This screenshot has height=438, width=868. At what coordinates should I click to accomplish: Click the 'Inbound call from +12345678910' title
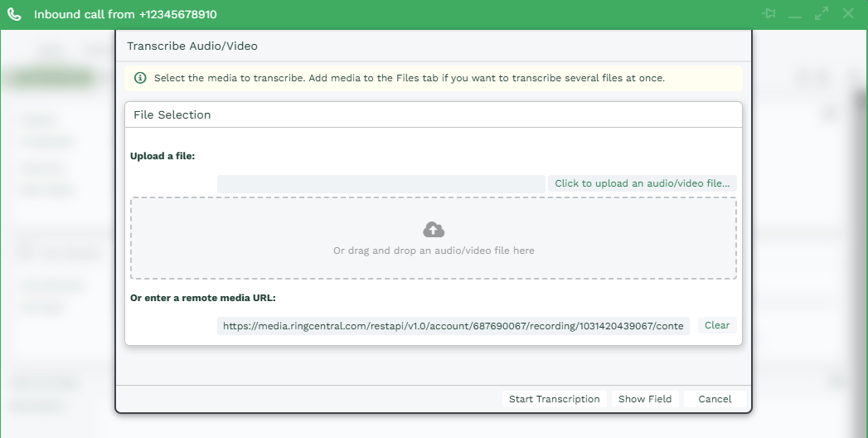[125, 15]
